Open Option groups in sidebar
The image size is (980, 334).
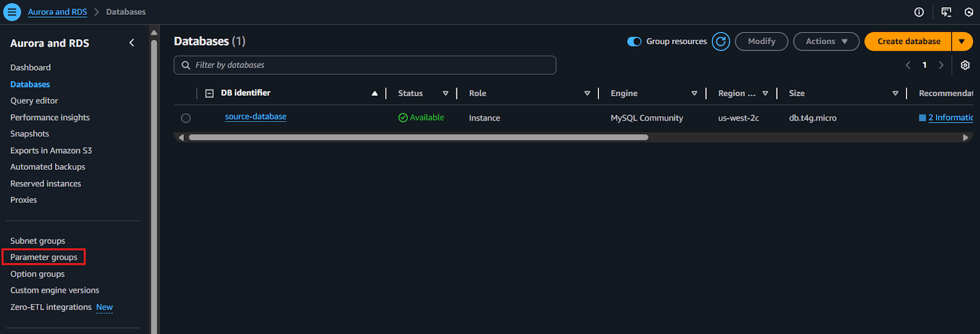point(37,274)
